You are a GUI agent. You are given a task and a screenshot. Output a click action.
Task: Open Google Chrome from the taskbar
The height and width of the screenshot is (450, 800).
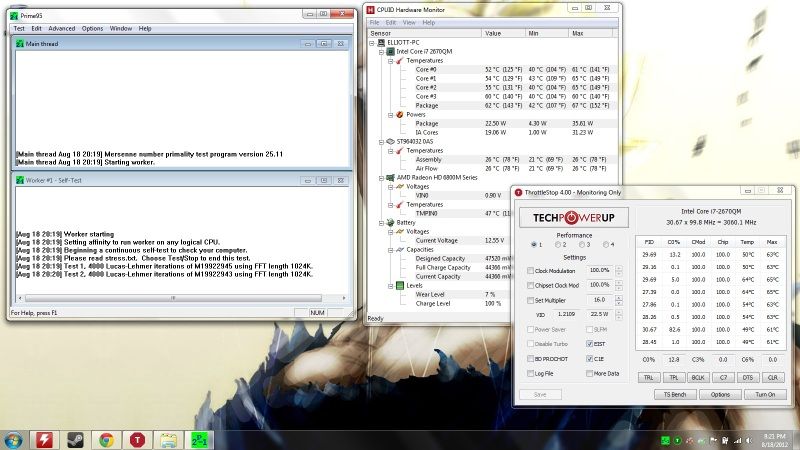coord(106,440)
